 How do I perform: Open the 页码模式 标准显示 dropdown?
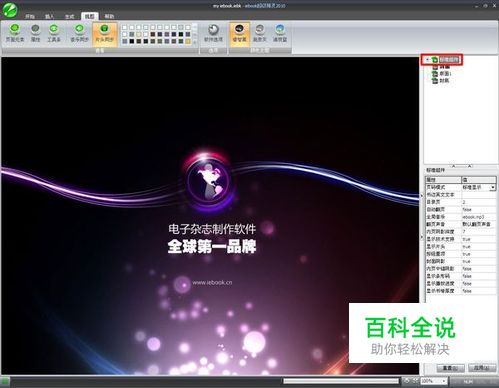[x=493, y=187]
